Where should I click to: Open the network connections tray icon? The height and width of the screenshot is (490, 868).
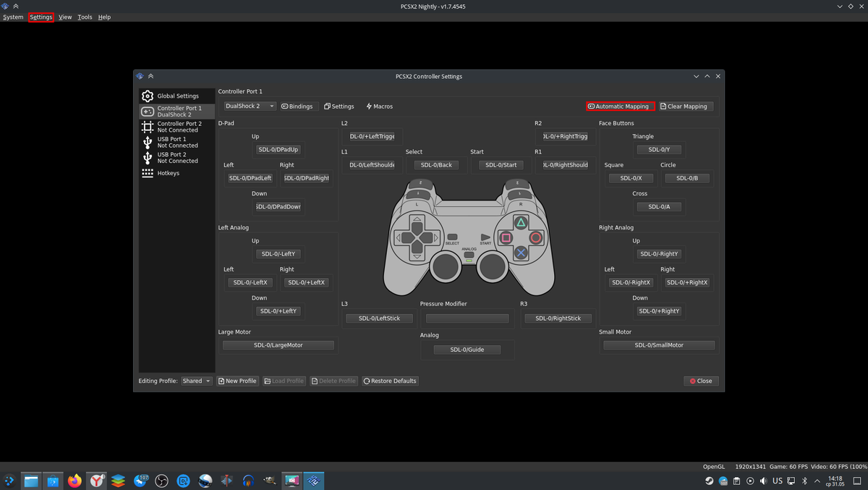click(791, 481)
